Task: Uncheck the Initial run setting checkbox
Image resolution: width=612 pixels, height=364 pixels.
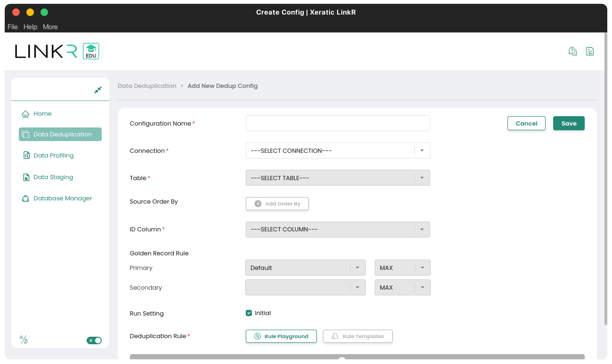Action: point(249,313)
